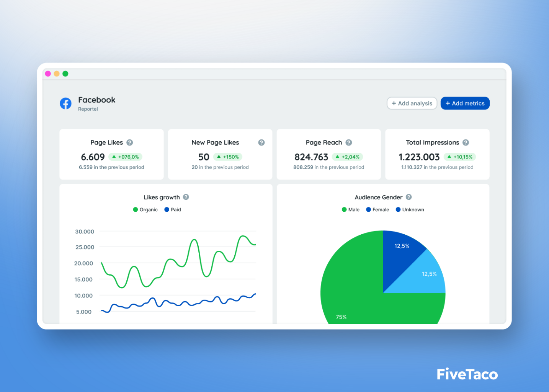Toggle Paid series in Likes growth legend
Screen dimensions: 549x392
[173, 210]
